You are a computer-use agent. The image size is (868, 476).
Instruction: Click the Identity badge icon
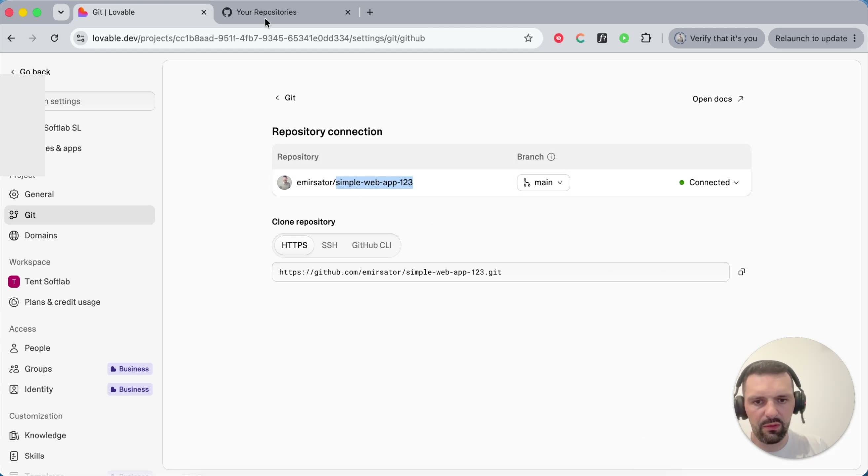pyautogui.click(x=14, y=389)
